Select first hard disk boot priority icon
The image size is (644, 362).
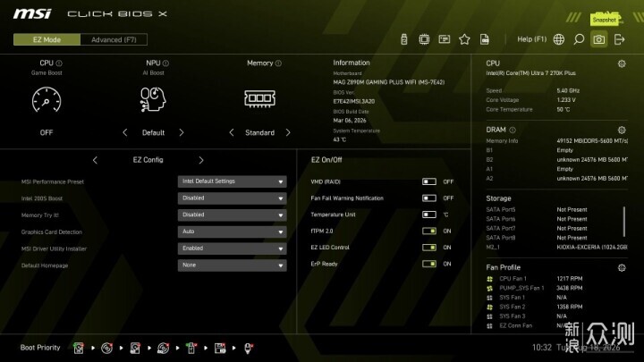[x=79, y=348]
